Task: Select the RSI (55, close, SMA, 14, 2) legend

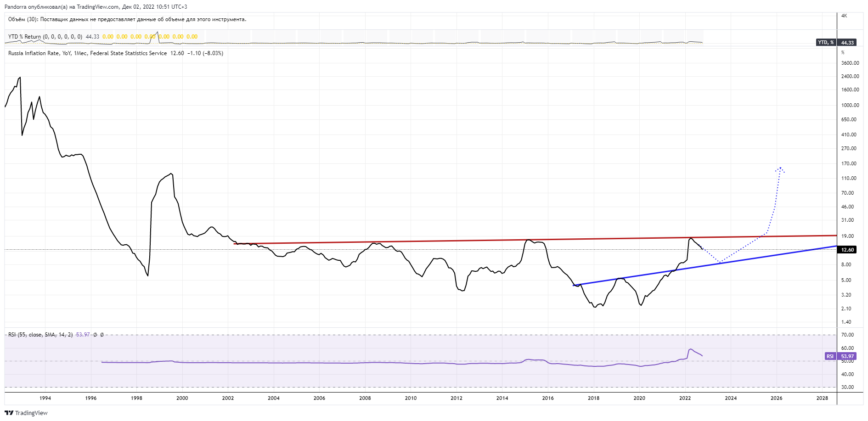Action: click(x=40, y=335)
